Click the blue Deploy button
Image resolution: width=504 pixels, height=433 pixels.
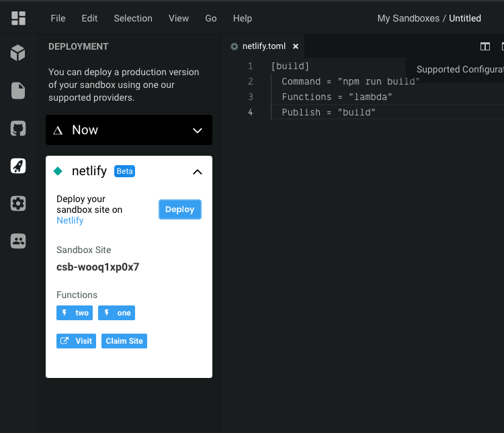pyautogui.click(x=180, y=209)
